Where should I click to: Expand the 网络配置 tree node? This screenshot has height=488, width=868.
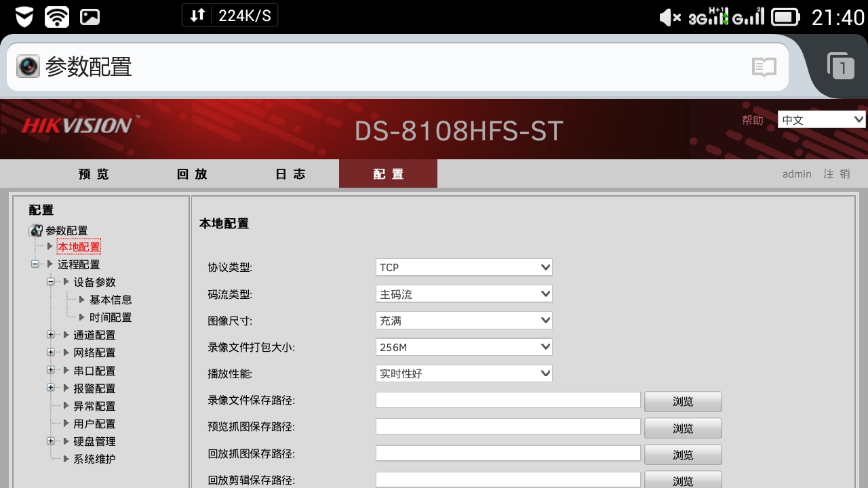point(50,352)
